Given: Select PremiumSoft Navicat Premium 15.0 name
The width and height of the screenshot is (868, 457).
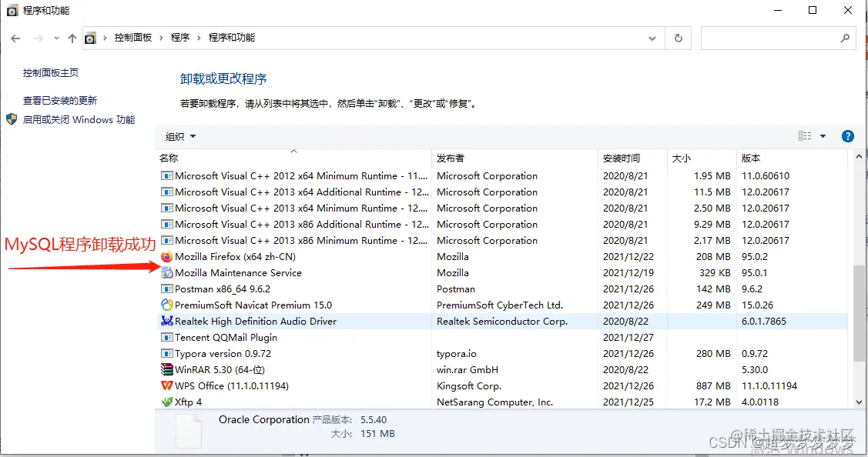Looking at the screenshot, I should (x=253, y=305).
